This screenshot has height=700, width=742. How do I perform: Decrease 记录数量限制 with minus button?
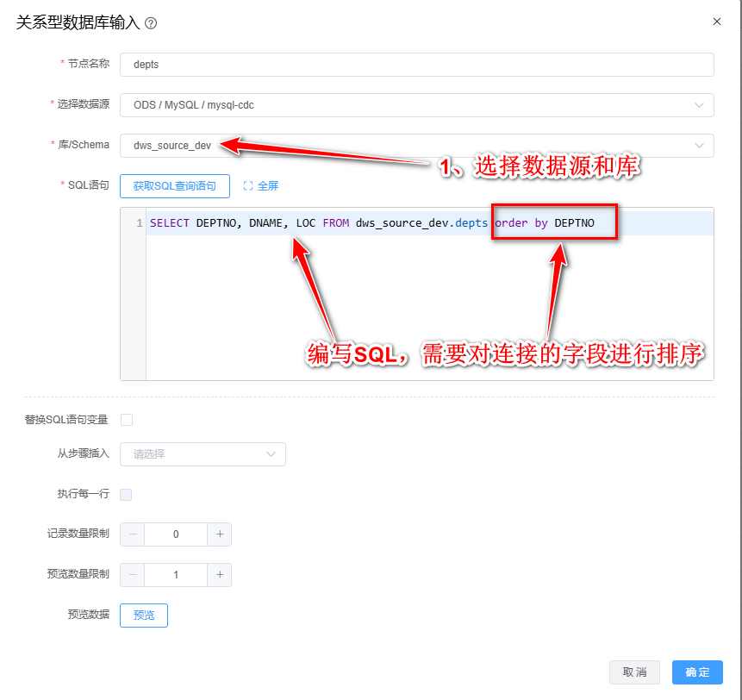[133, 534]
